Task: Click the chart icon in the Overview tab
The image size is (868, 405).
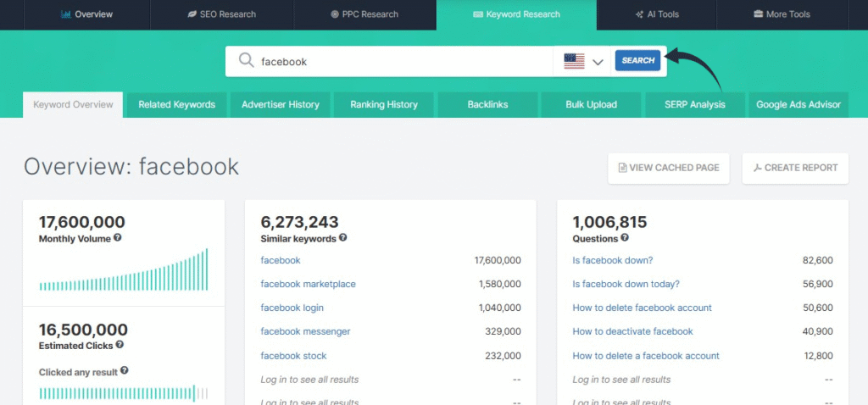Action: (66, 14)
